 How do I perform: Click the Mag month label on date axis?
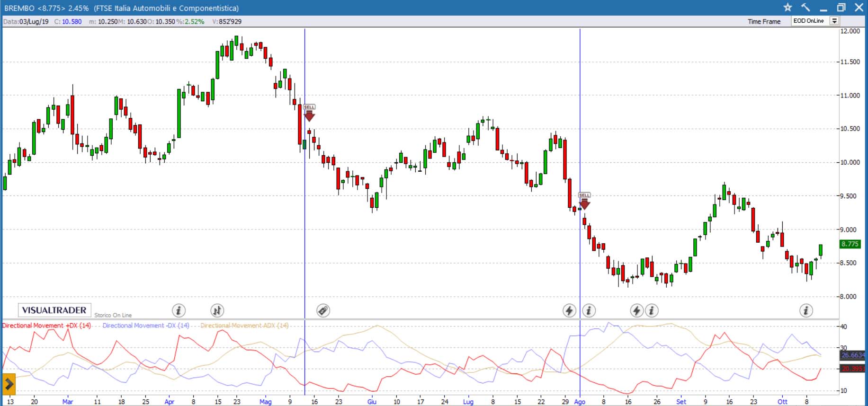(x=266, y=402)
